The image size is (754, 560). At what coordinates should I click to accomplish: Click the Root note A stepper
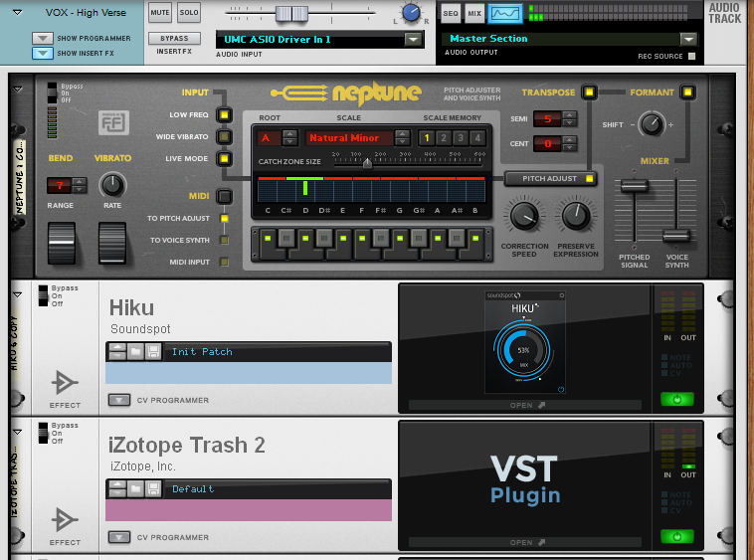pos(289,138)
